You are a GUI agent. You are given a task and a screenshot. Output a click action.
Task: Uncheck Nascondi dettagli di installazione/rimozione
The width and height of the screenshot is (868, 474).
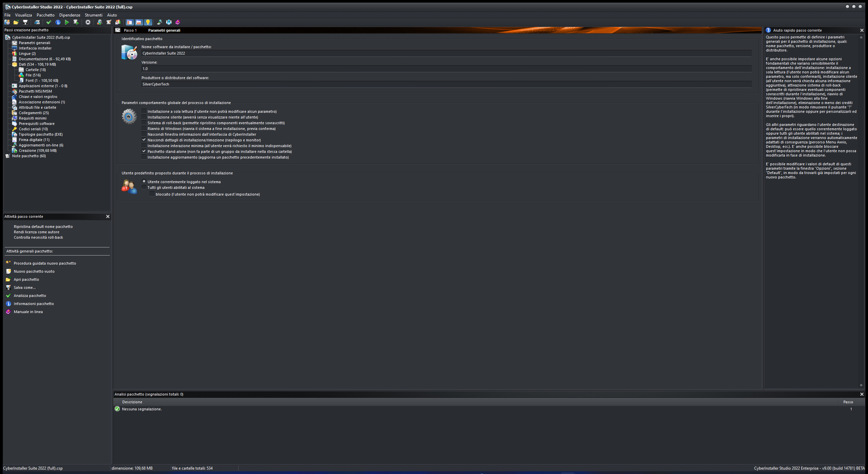pos(144,140)
